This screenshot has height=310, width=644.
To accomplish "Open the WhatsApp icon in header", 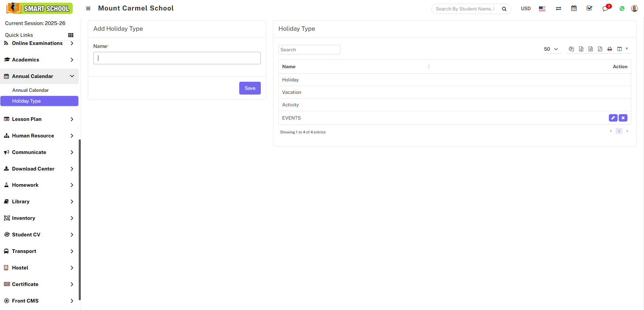I will (x=622, y=9).
